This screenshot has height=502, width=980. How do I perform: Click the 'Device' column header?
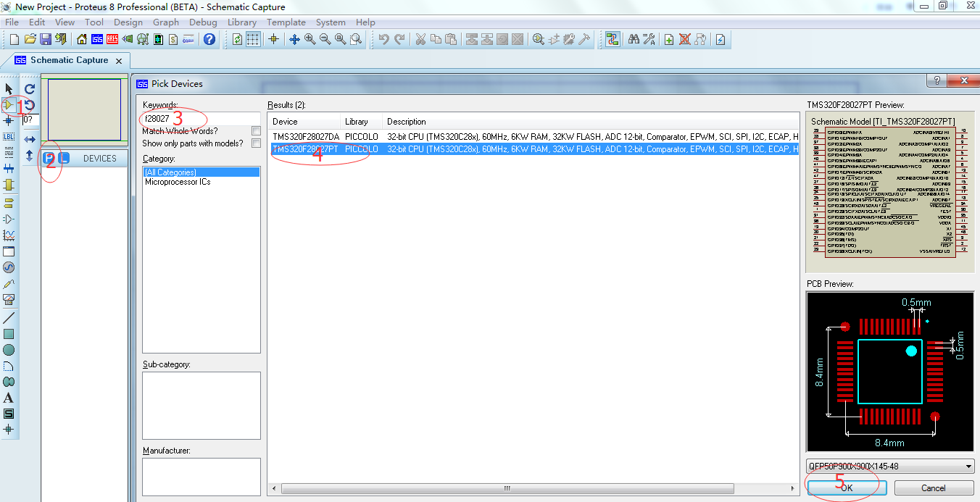[304, 122]
